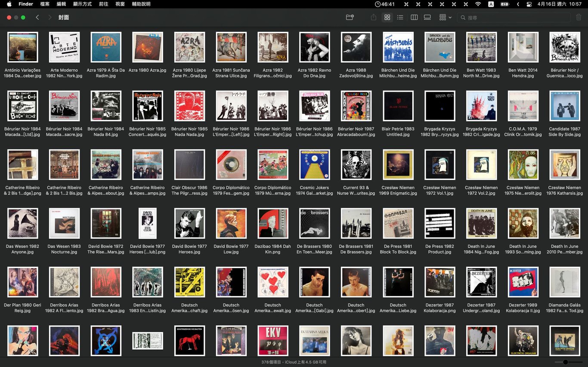The width and height of the screenshot is (588, 367).
Task: Select the Ben Watt 2014 Hendra cover
Action: coord(523,47)
